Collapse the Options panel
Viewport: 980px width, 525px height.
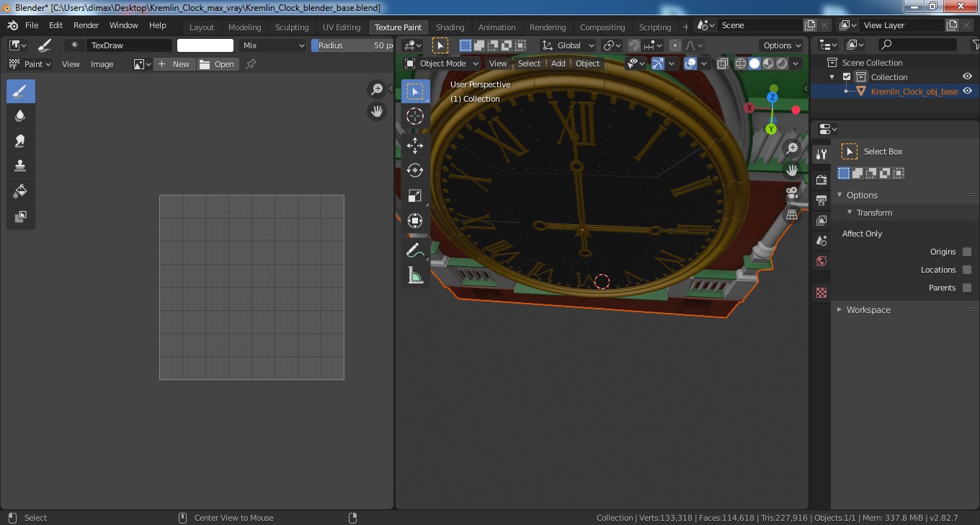(x=839, y=195)
